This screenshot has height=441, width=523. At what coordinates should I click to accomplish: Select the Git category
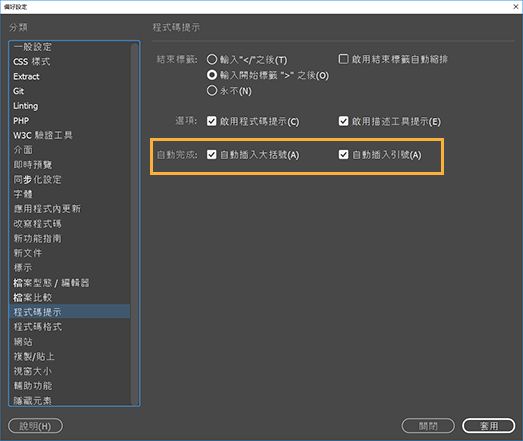pos(70,91)
